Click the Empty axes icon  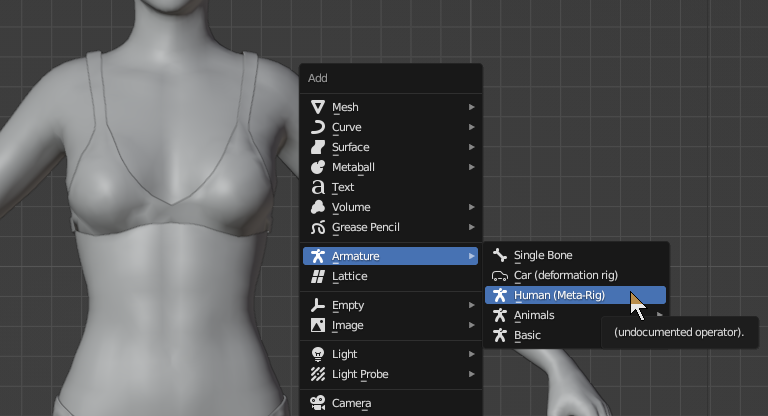[x=318, y=305]
